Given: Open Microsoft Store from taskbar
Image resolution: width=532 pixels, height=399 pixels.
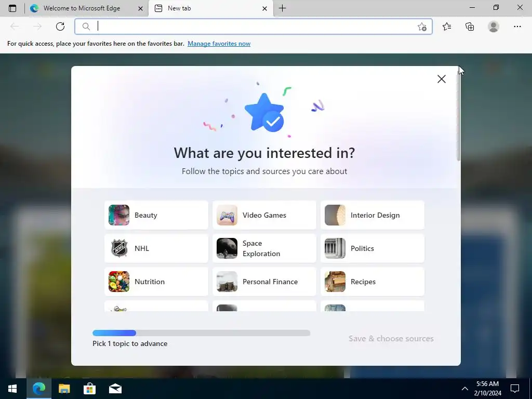Looking at the screenshot, I should pyautogui.click(x=89, y=389).
